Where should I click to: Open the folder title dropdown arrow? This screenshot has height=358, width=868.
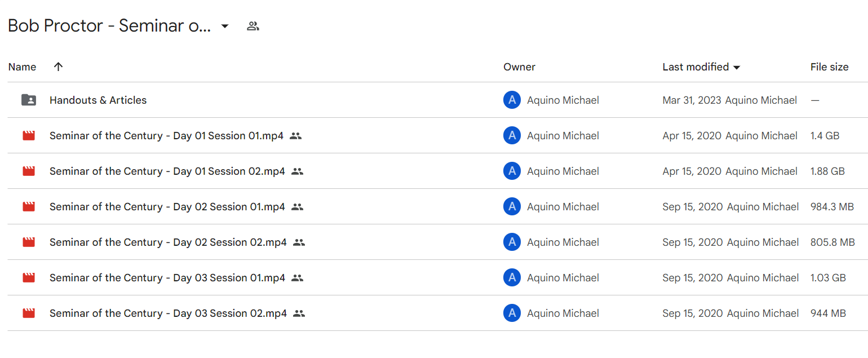click(x=225, y=26)
